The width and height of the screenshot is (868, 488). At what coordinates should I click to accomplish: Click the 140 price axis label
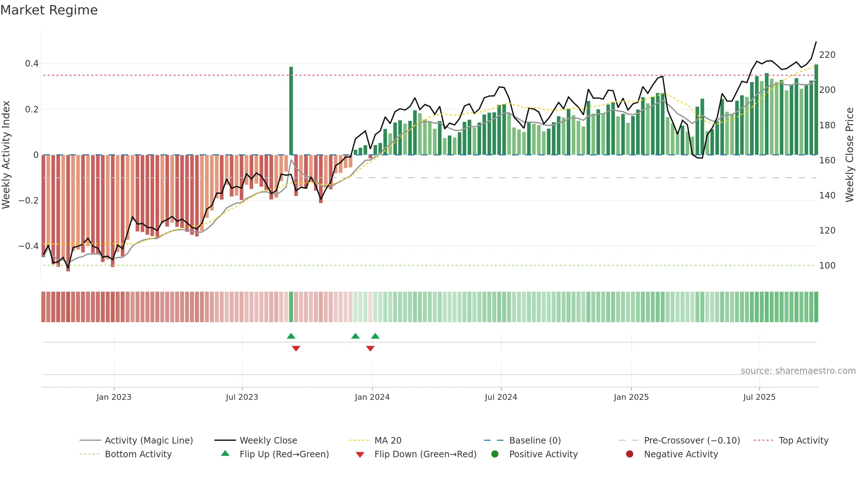pyautogui.click(x=827, y=196)
